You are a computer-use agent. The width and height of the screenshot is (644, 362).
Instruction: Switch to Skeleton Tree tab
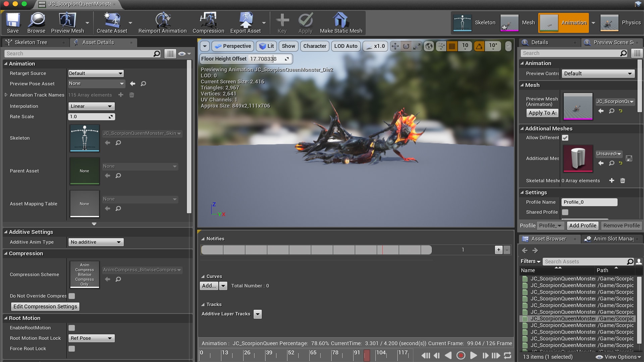click(31, 42)
